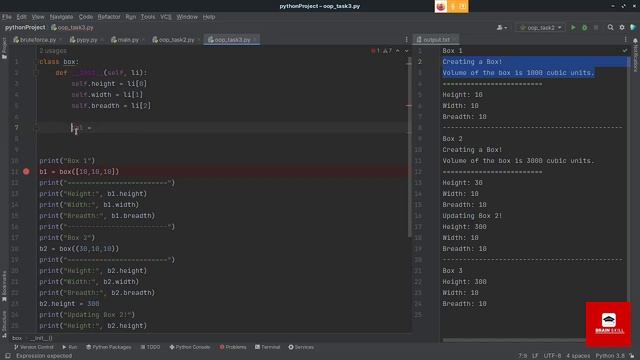Viewport: 640px width, 360px height.
Task: Open the user account icon
Action: (502, 27)
